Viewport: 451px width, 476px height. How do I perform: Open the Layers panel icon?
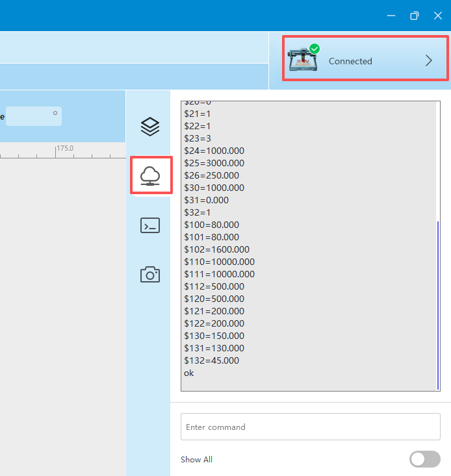tap(150, 127)
